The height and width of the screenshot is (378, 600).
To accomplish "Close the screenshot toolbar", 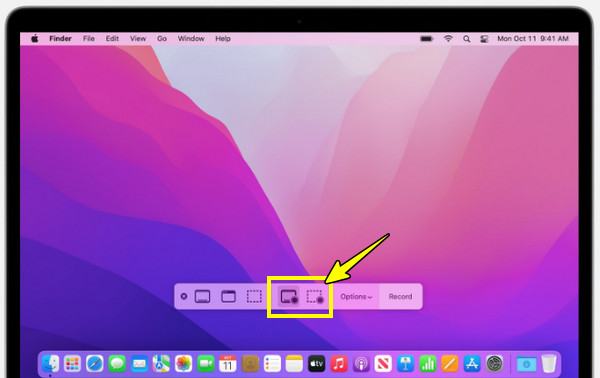I will pos(184,297).
